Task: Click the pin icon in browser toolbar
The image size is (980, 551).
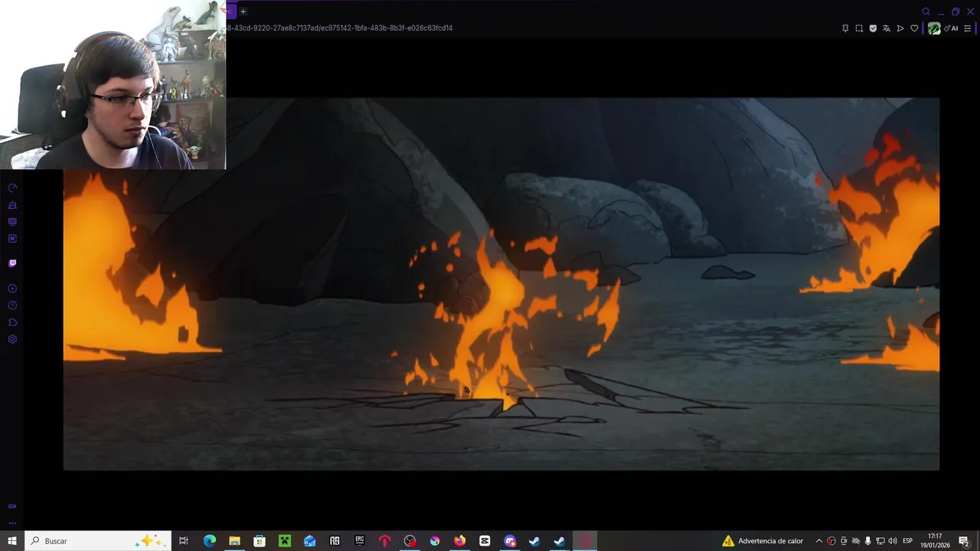Action: pyautogui.click(x=845, y=28)
